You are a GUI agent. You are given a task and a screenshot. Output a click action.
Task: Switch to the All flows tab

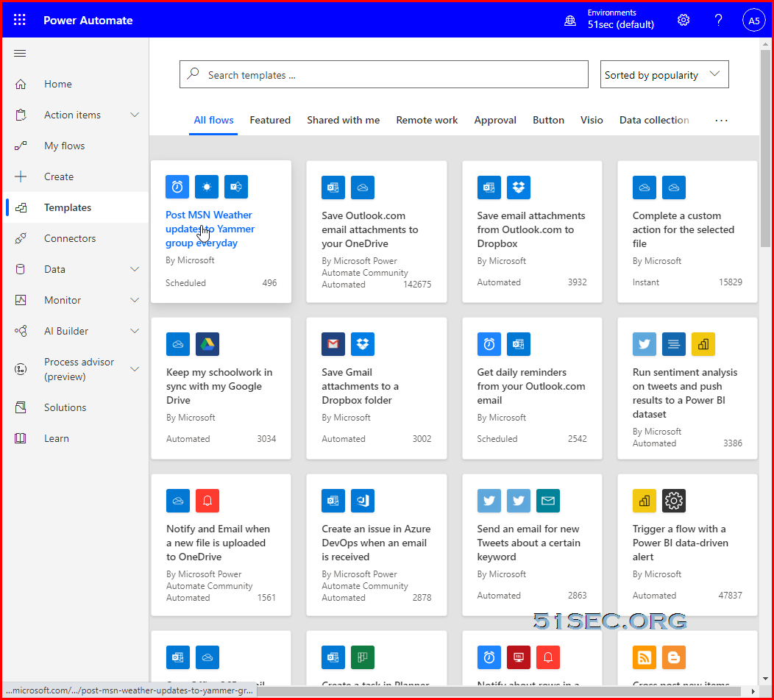(x=213, y=120)
